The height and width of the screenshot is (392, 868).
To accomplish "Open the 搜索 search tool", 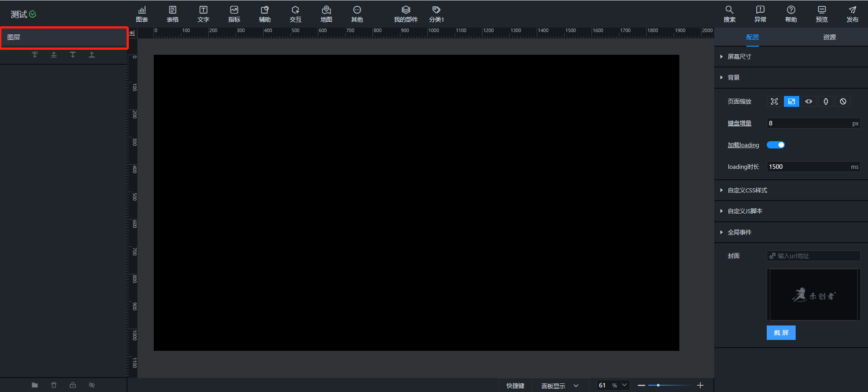I will tap(729, 14).
